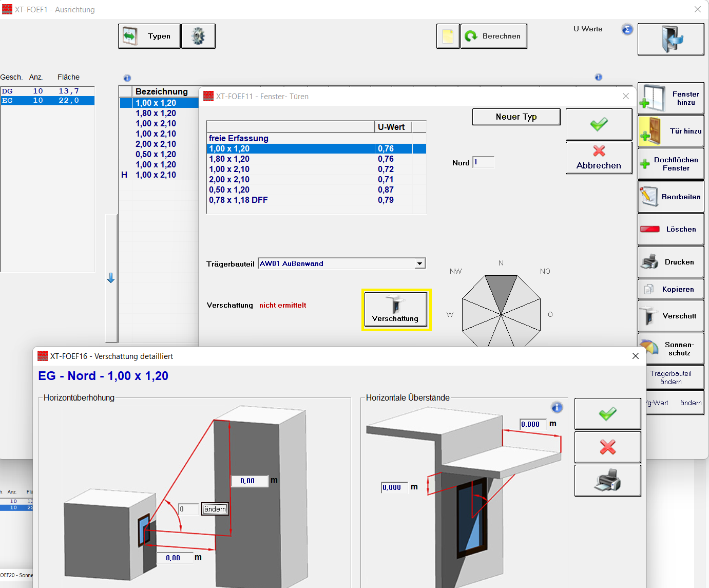Select 0,50 x 1,20 type row
The height and width of the screenshot is (588, 709).
[x=316, y=190]
